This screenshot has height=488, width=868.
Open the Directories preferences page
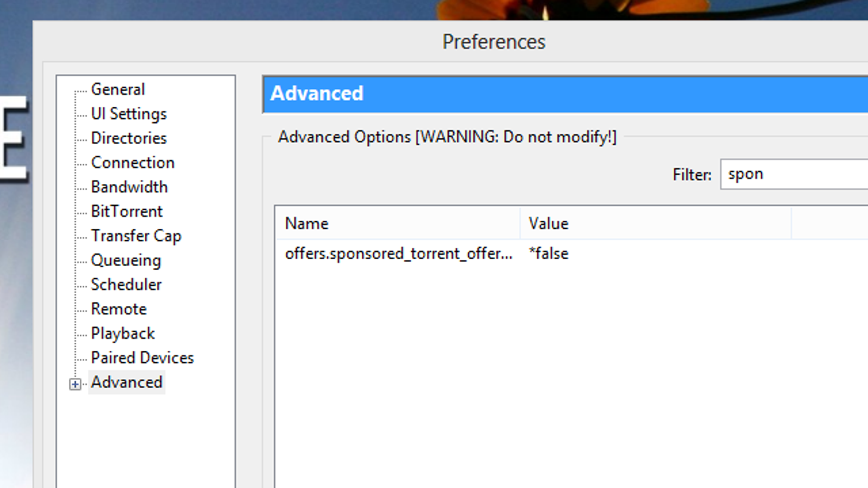129,138
